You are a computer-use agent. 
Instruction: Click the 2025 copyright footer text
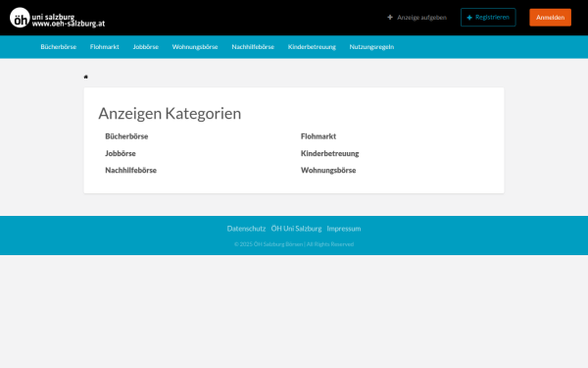tap(294, 244)
